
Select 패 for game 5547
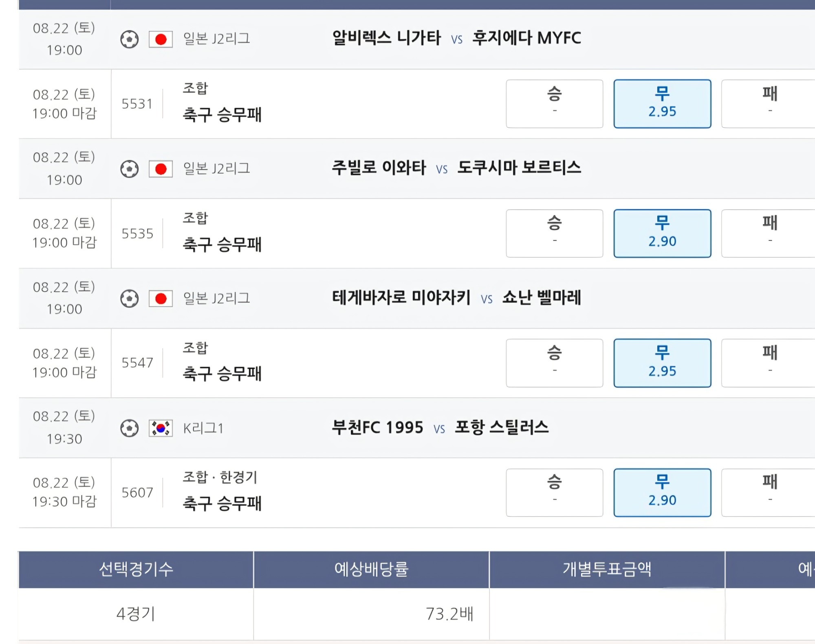click(769, 363)
